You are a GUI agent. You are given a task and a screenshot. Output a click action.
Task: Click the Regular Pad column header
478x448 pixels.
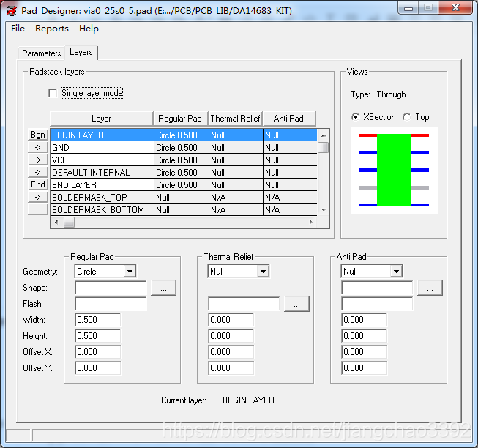click(x=181, y=119)
